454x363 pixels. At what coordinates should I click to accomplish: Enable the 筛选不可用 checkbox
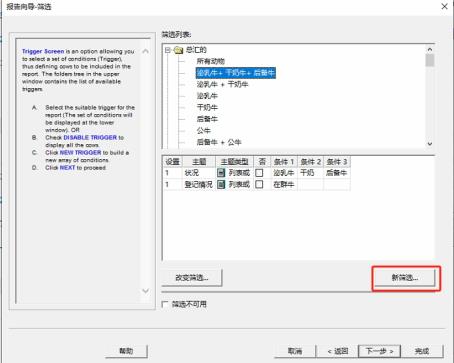coord(165,304)
